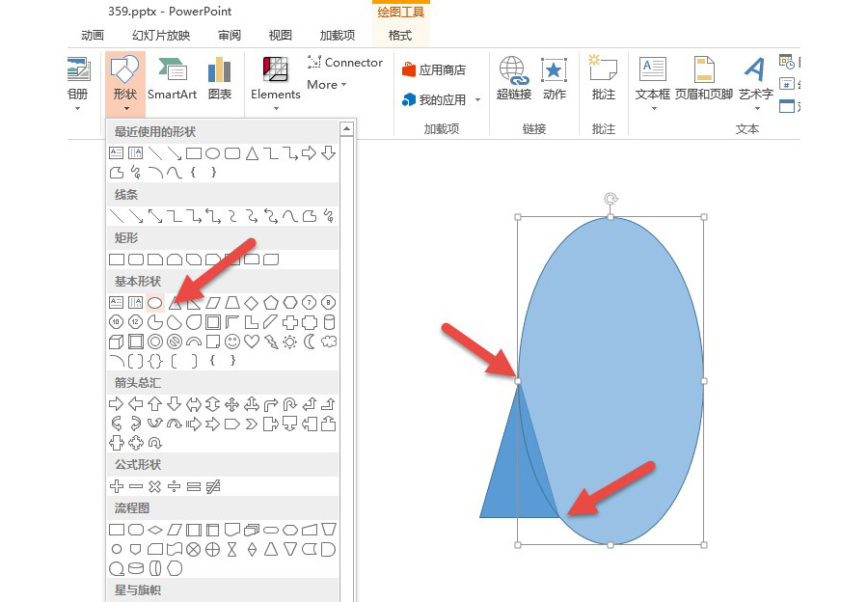Image resolution: width=868 pixels, height=602 pixels.
Task: Pick division sign in 公式形状
Action: pyautogui.click(x=175, y=487)
